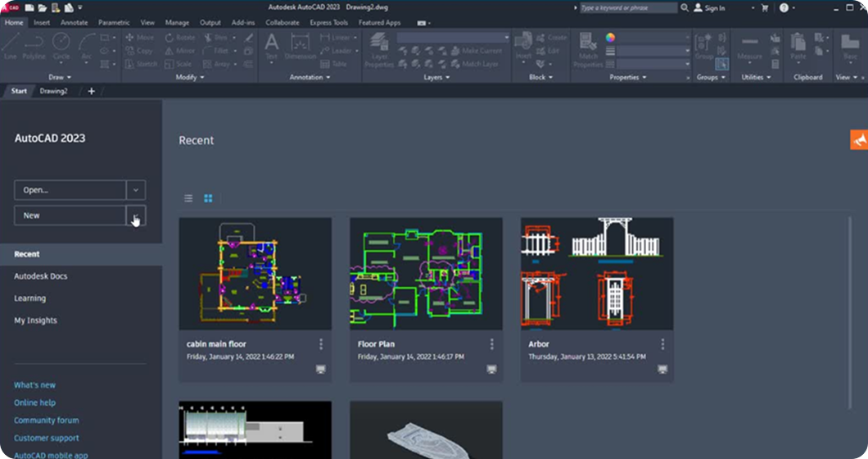Open the Annotate ribbon tab
Viewport: 868px width, 459px height.
click(75, 23)
